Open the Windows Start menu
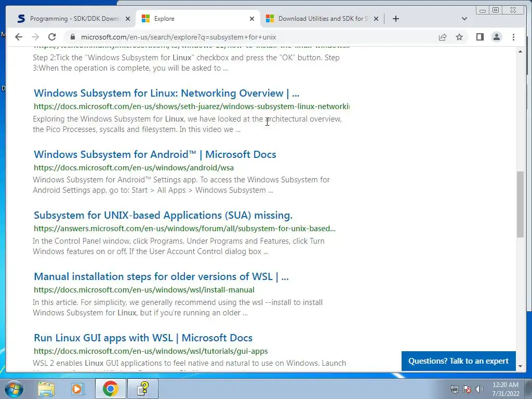The width and height of the screenshot is (532, 399). (14, 389)
